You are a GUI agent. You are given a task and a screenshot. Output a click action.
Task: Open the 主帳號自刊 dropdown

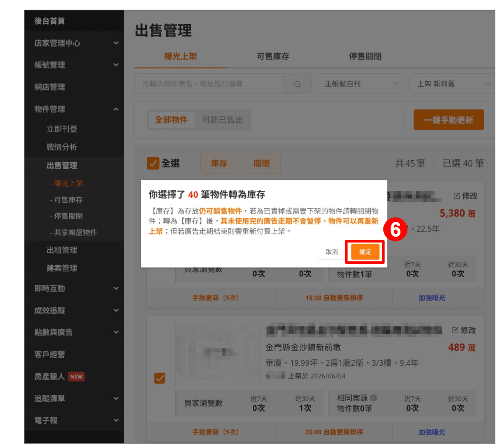360,84
